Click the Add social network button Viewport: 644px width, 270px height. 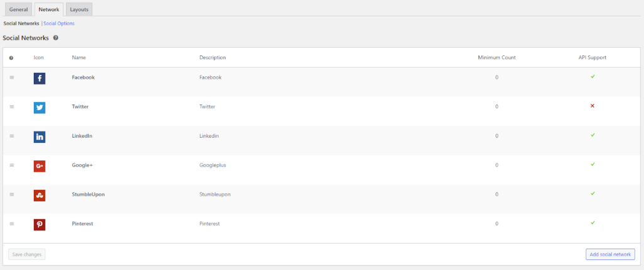(x=610, y=254)
